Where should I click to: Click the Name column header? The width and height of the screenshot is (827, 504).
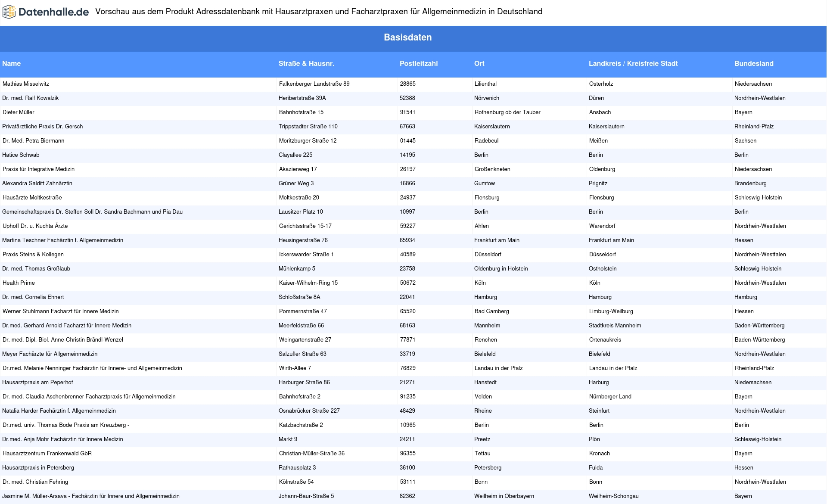11,63
